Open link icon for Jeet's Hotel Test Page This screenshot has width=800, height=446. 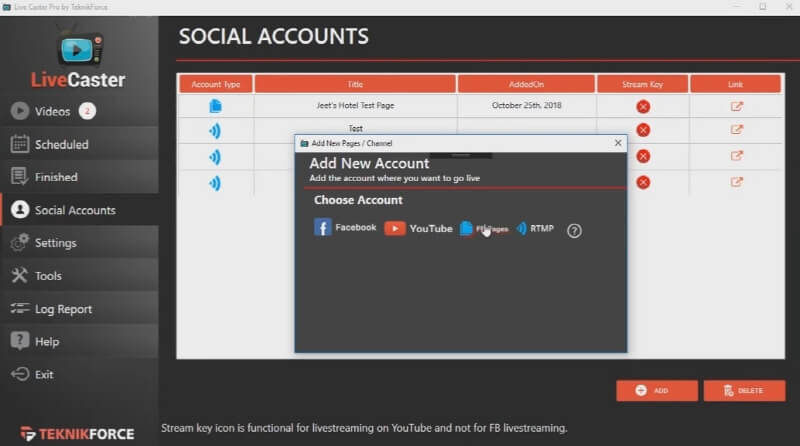(x=736, y=106)
